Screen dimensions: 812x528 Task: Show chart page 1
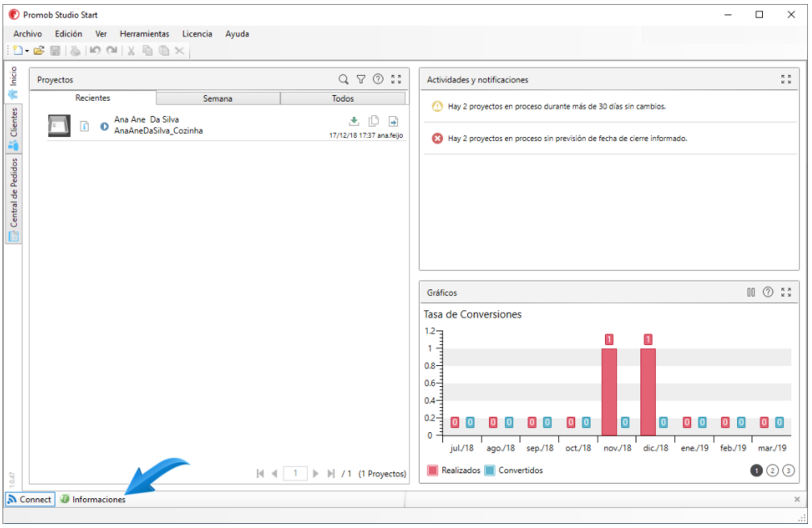[x=756, y=471]
